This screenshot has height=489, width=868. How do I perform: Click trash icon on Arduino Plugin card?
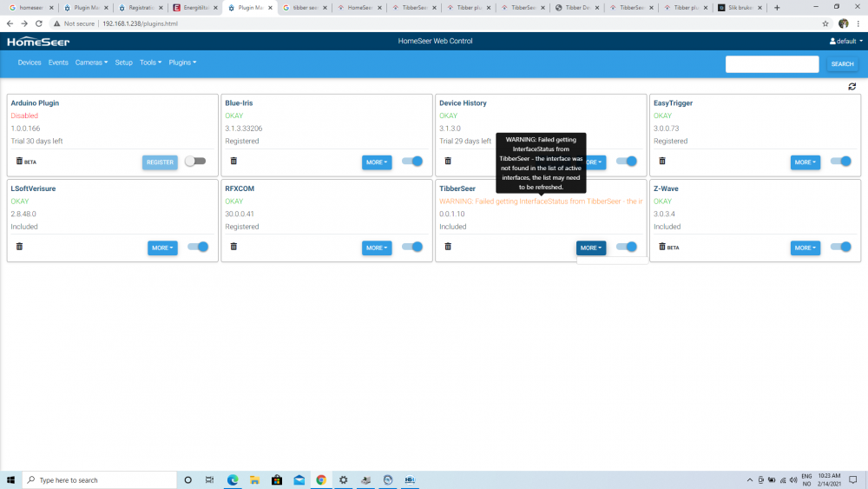(19, 161)
